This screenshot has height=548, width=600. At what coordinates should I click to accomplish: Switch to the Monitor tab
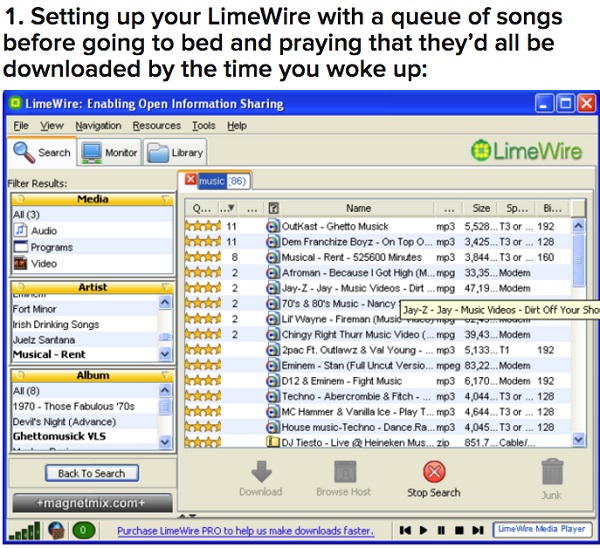(x=109, y=153)
